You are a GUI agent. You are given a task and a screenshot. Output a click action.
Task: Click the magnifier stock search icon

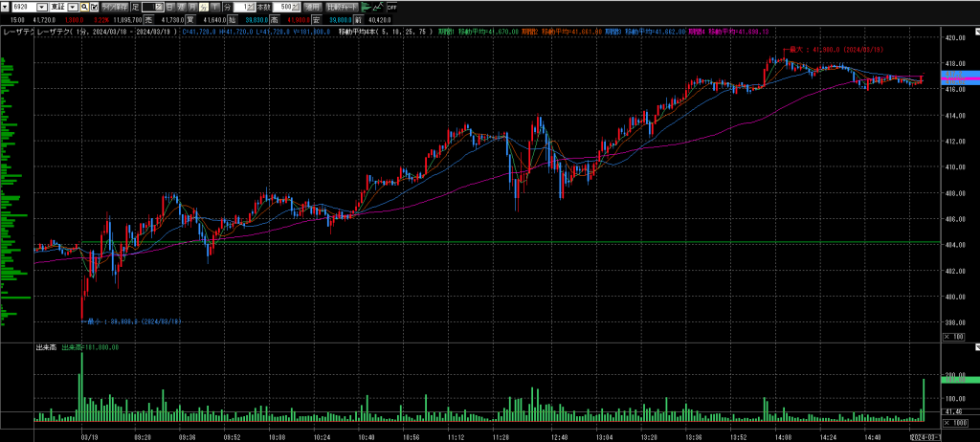pyautogui.click(x=84, y=7)
